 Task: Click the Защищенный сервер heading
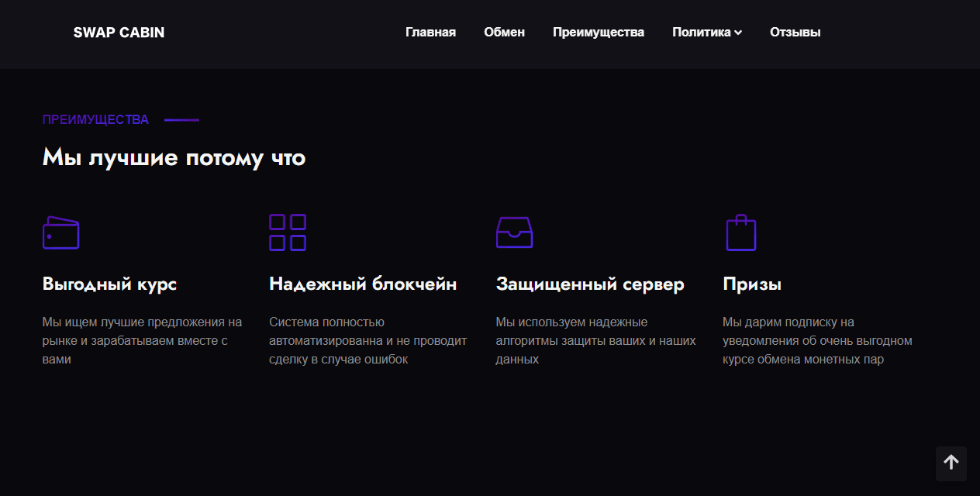pyautogui.click(x=591, y=284)
